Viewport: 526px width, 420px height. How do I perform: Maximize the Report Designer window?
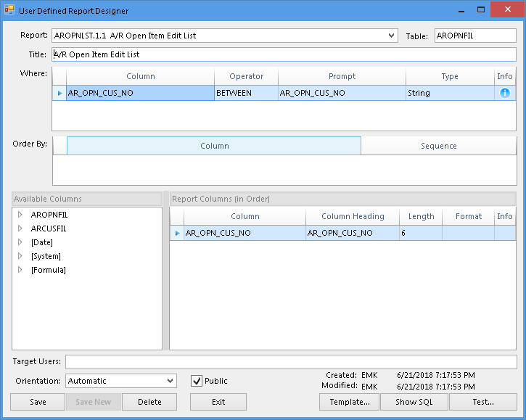tap(481, 10)
